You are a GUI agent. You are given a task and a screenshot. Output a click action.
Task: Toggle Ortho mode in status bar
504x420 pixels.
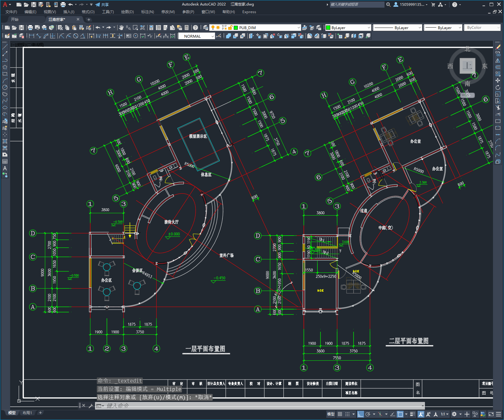(361, 414)
